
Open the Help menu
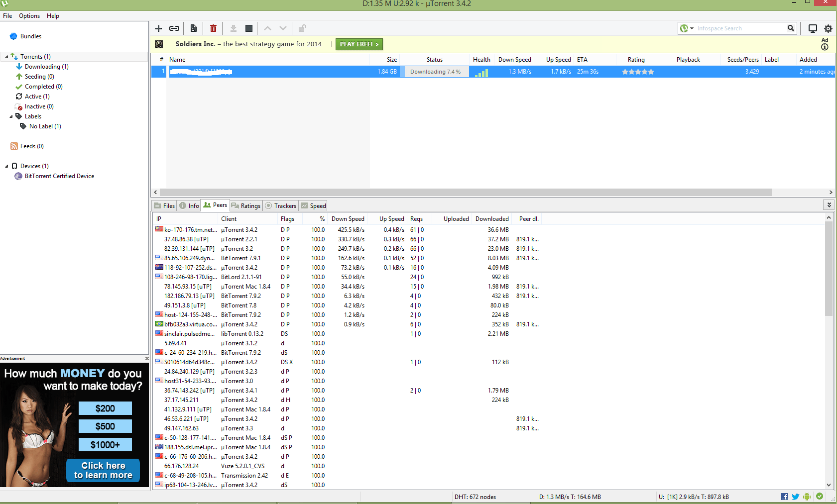point(53,16)
